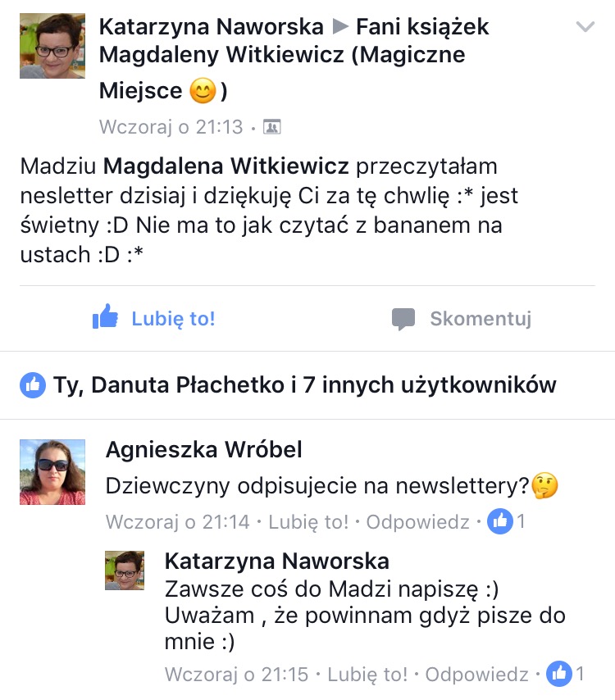Image resolution: width=615 pixels, height=700 pixels.
Task: Tap the speech bubble comment icon
Action: (x=403, y=319)
